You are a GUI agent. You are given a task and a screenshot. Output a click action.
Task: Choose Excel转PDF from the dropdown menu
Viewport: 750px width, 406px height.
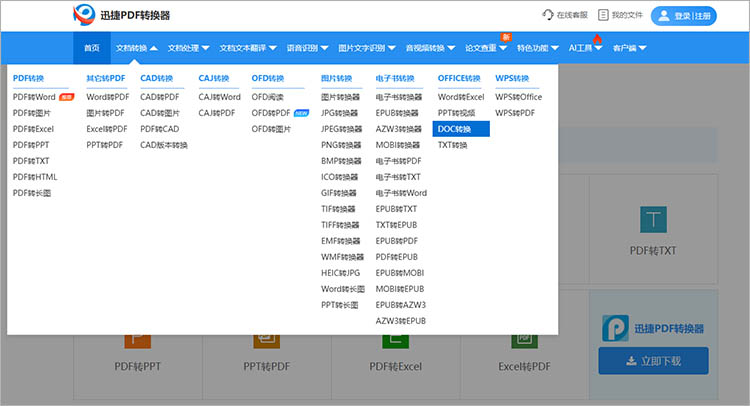point(107,129)
